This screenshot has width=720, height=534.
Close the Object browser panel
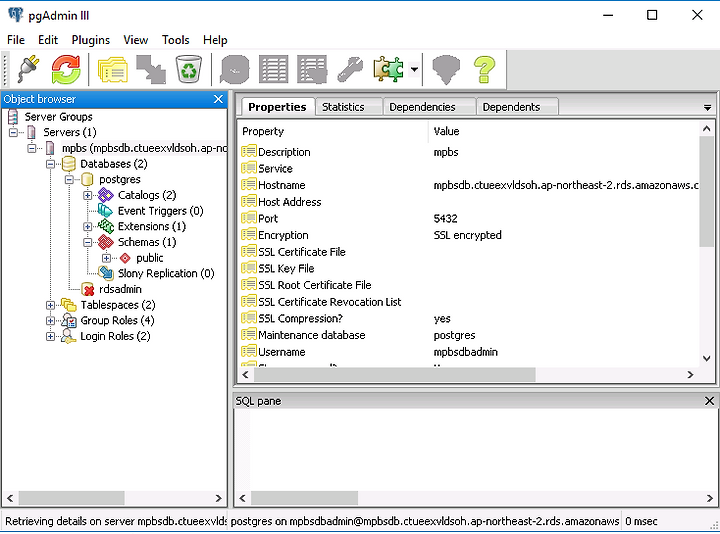[218, 99]
